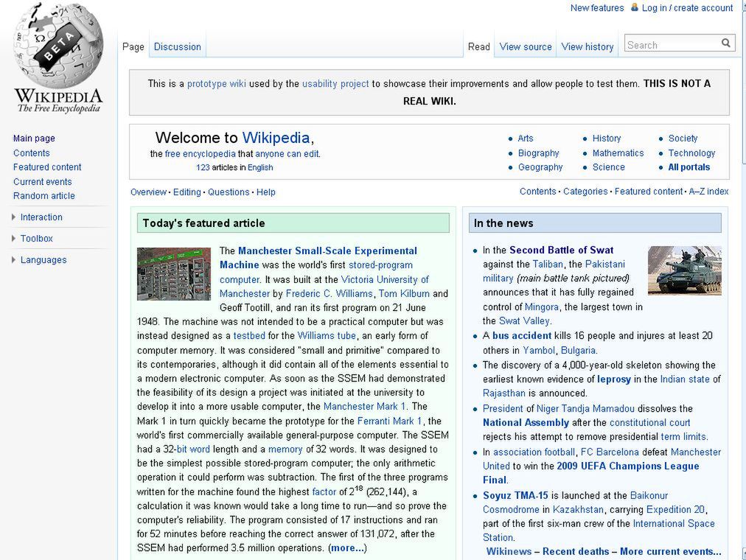This screenshot has width=746, height=560.
Task: Click the 123 articles count link
Action: point(203,167)
